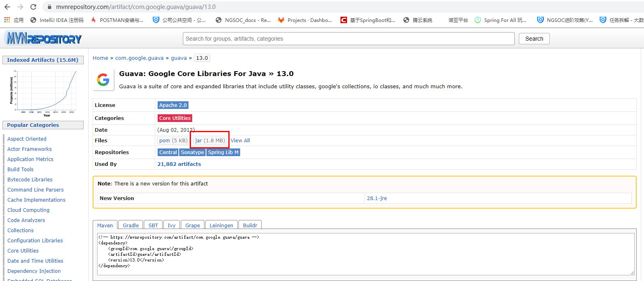Screen dimensions: 644x281
Task: Open Cloud Computing category
Action: 28,210
